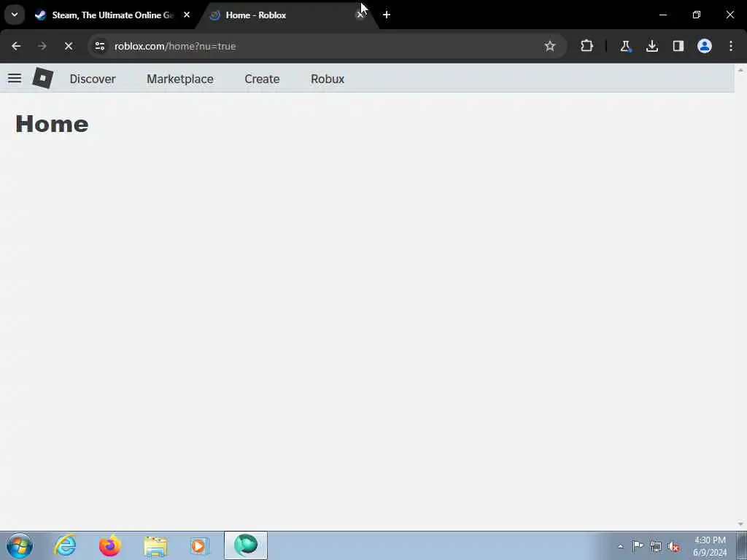Click the Roblox logo icon

point(42,78)
